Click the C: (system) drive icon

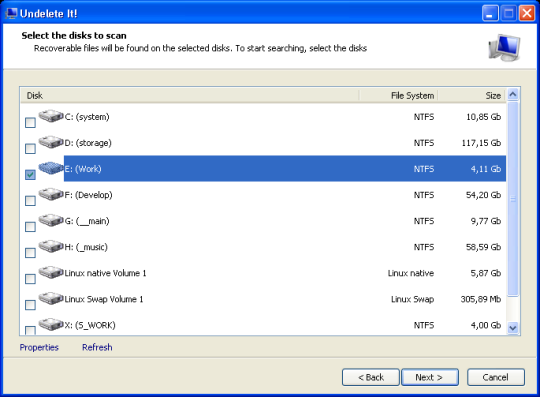tap(51, 116)
